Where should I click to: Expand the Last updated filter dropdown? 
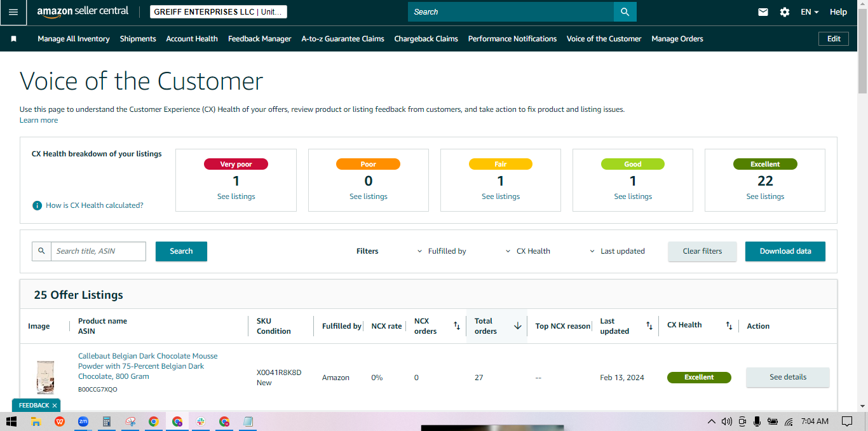click(618, 251)
